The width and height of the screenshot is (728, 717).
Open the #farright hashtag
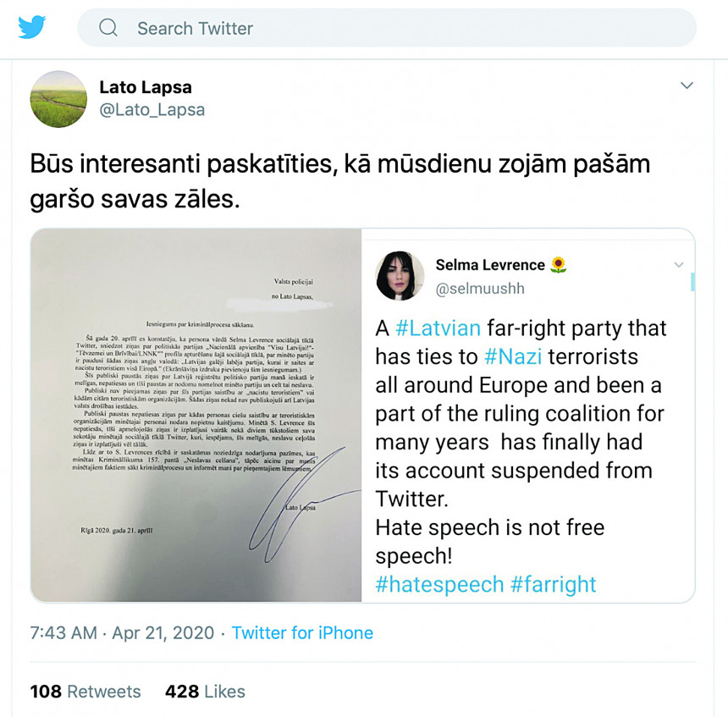(x=554, y=584)
